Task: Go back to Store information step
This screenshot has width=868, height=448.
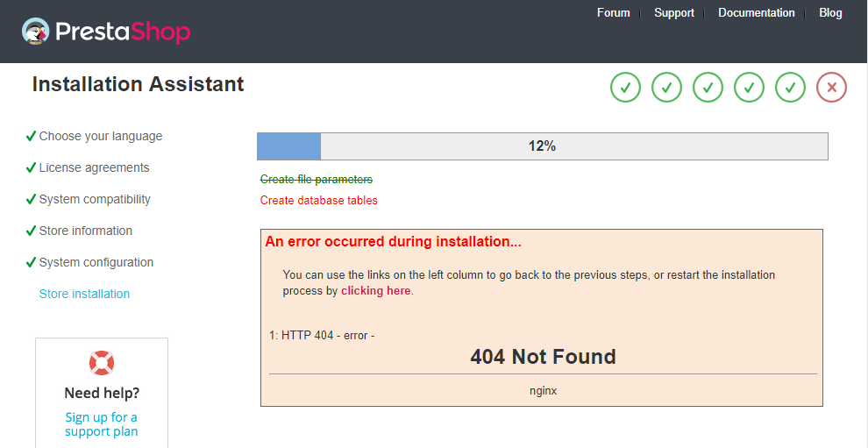Action: coord(86,231)
